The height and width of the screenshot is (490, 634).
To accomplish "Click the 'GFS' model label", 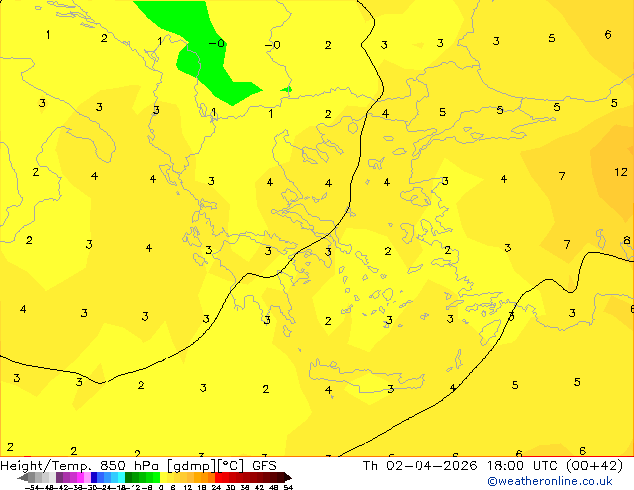I will tap(264, 466).
